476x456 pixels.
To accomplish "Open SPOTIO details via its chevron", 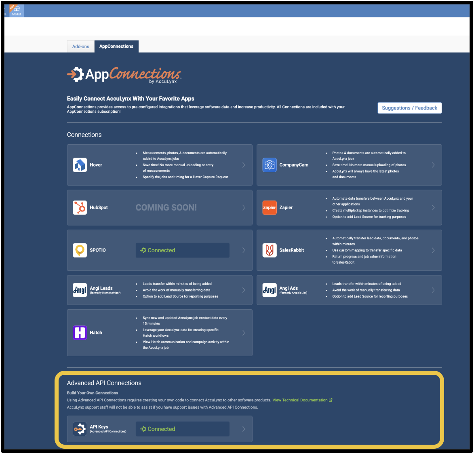I will click(244, 251).
